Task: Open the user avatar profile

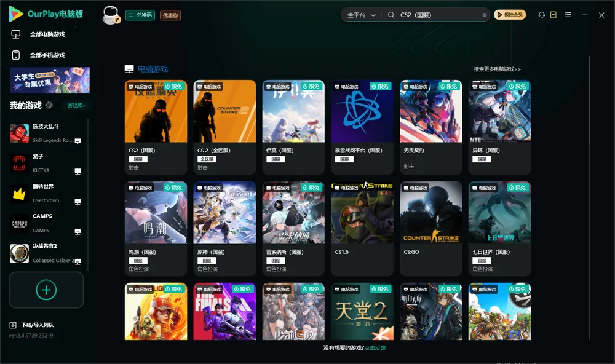Action: click(x=111, y=15)
